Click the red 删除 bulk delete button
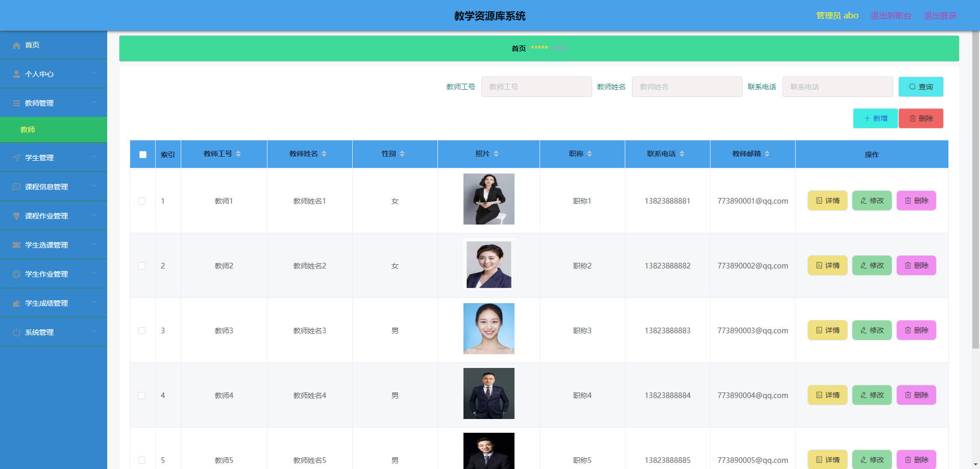This screenshot has width=980, height=469. point(921,118)
